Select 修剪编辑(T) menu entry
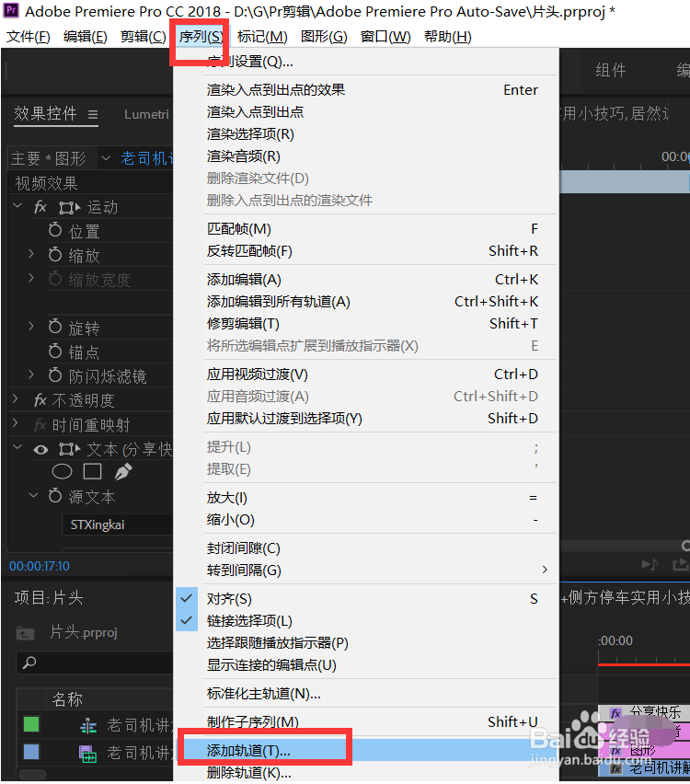Image resolution: width=690 pixels, height=784 pixels. (x=365, y=324)
